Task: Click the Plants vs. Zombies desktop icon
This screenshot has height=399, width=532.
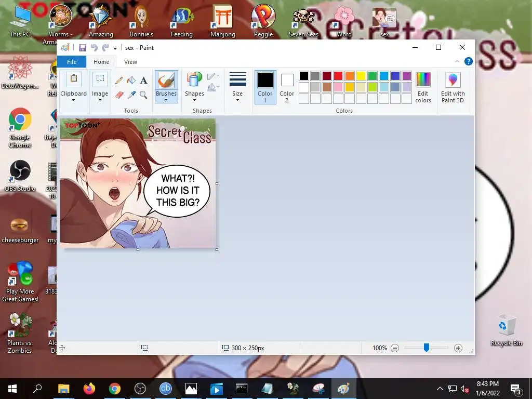Action: point(20,333)
